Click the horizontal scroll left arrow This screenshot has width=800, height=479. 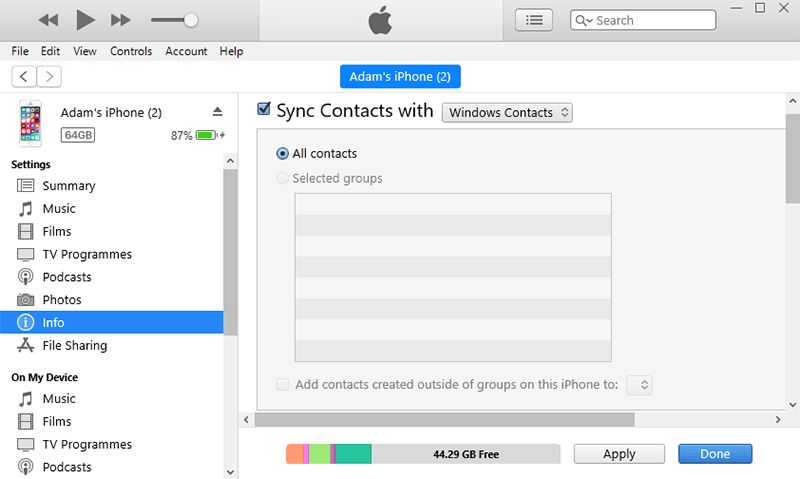[246, 420]
